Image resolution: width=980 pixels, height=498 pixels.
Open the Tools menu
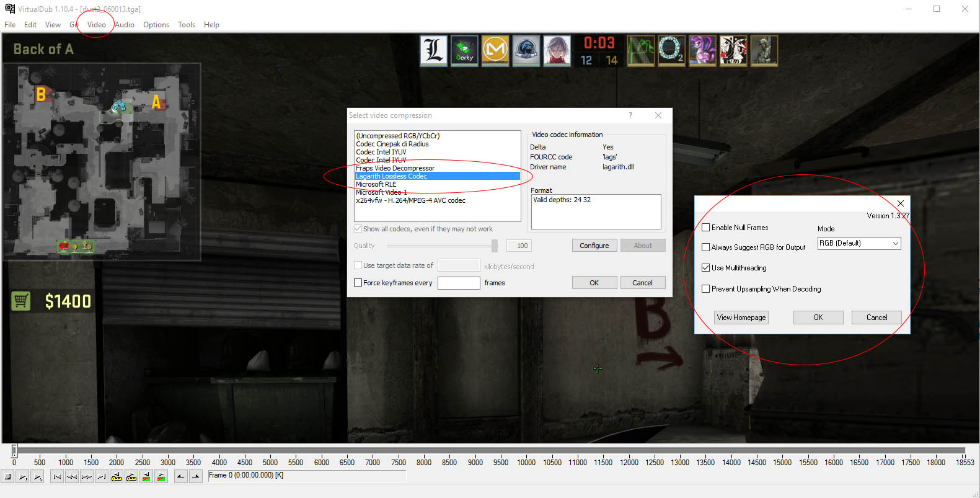click(x=187, y=25)
